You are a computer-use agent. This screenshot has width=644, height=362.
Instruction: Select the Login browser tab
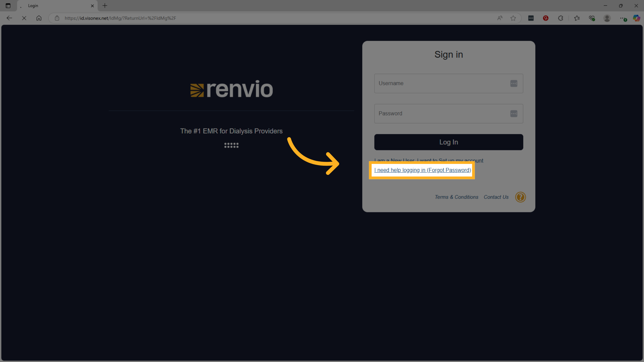pyautogui.click(x=57, y=6)
